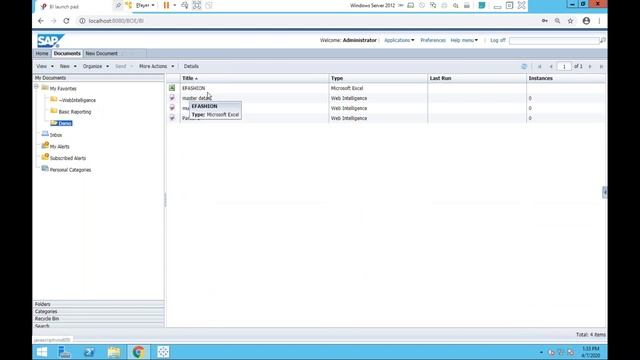The height and width of the screenshot is (360, 640).
Task: Open the Help menu dropdown
Action: tap(464, 40)
